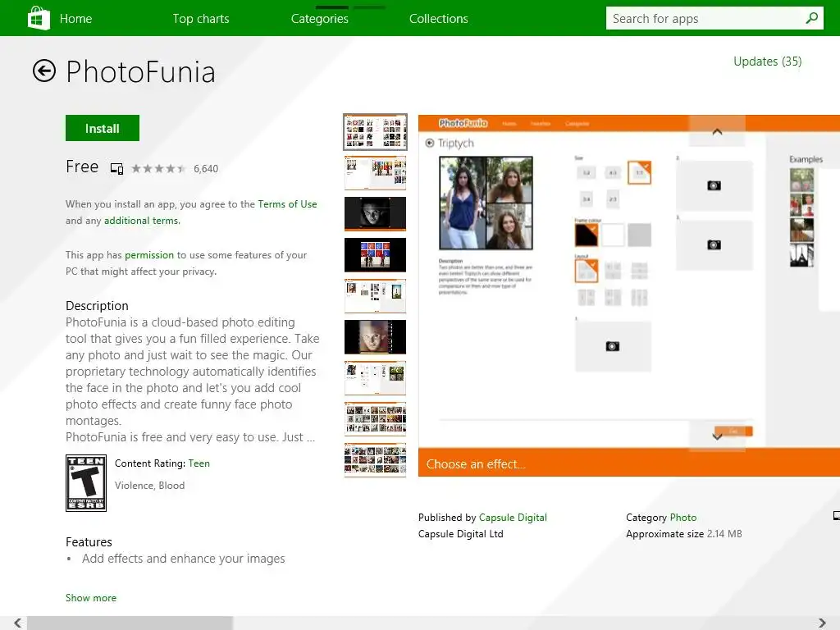Click the Windows Store bag logo

pyautogui.click(x=39, y=18)
